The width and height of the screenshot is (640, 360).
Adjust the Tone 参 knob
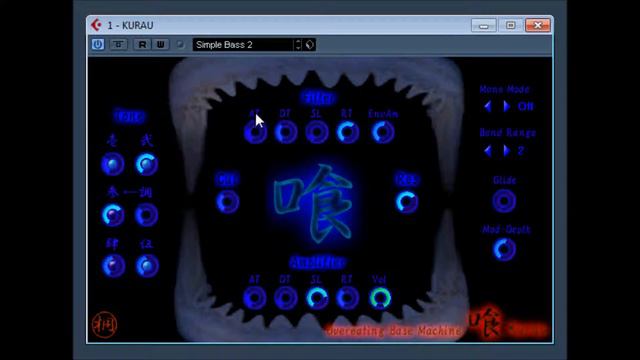tap(113, 215)
